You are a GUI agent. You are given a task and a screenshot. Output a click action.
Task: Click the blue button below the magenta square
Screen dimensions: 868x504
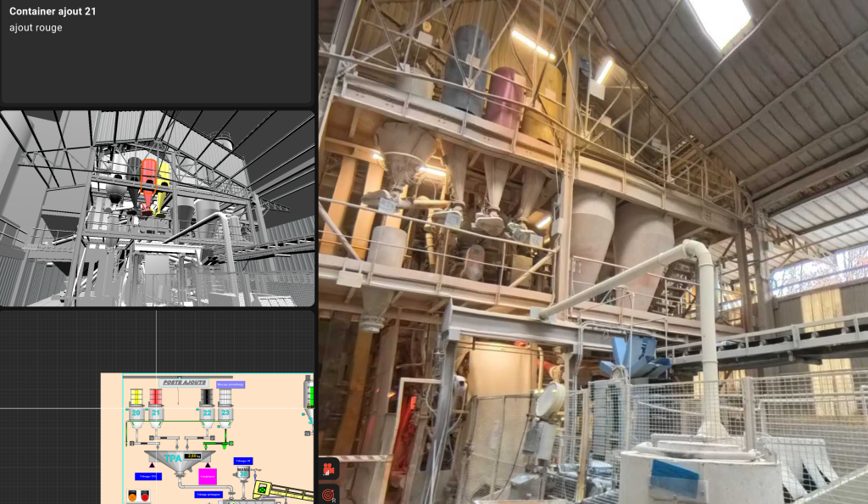209,495
